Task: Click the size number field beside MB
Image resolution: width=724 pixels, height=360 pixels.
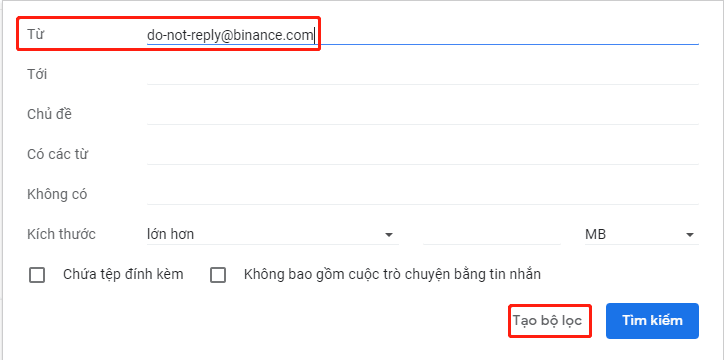Action: [492, 234]
